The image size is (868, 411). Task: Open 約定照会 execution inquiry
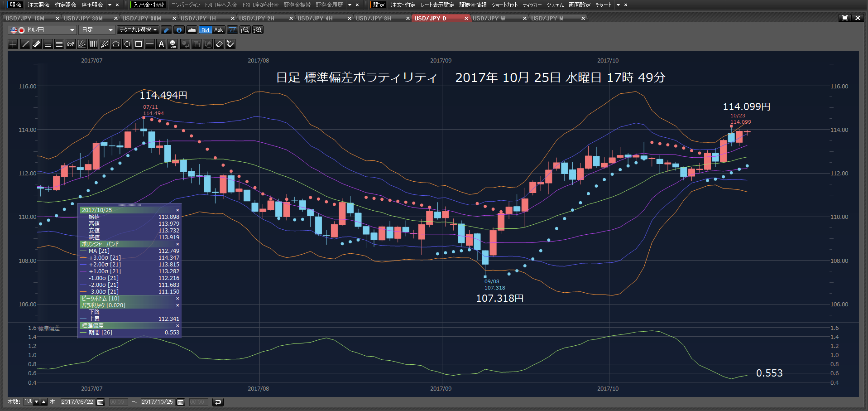(65, 5)
